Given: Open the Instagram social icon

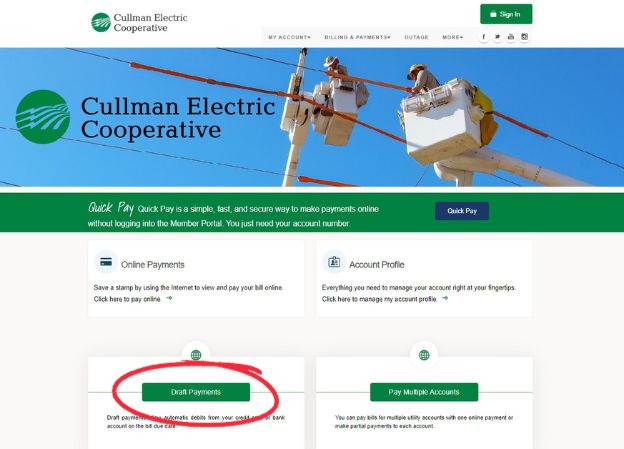Looking at the screenshot, I should 525,37.
